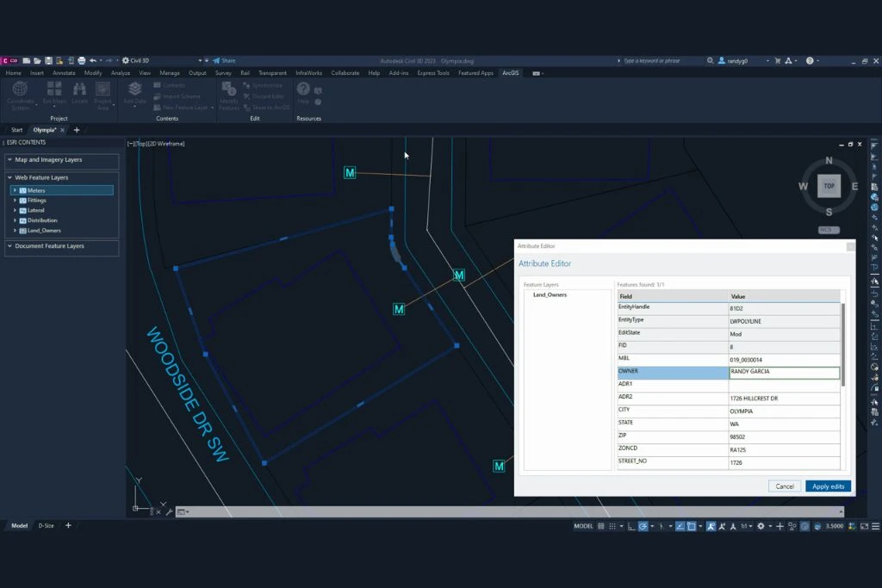Toggle 2D Object Snap square icon
Viewport: 882px width, 588px height.
692,526
